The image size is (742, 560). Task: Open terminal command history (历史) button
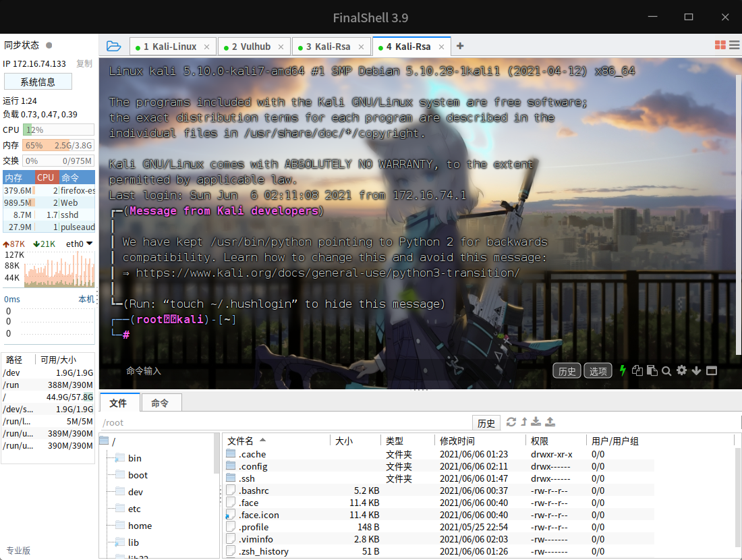[567, 371]
